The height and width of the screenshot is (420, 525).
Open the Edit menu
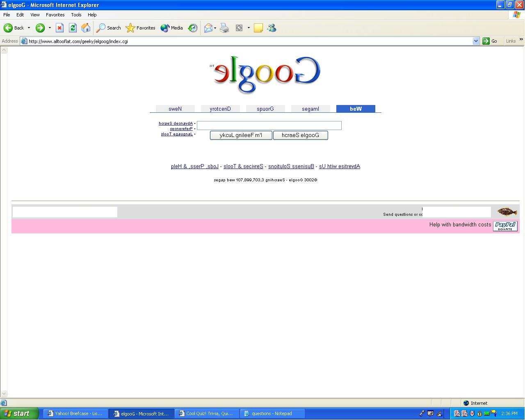tap(20, 15)
